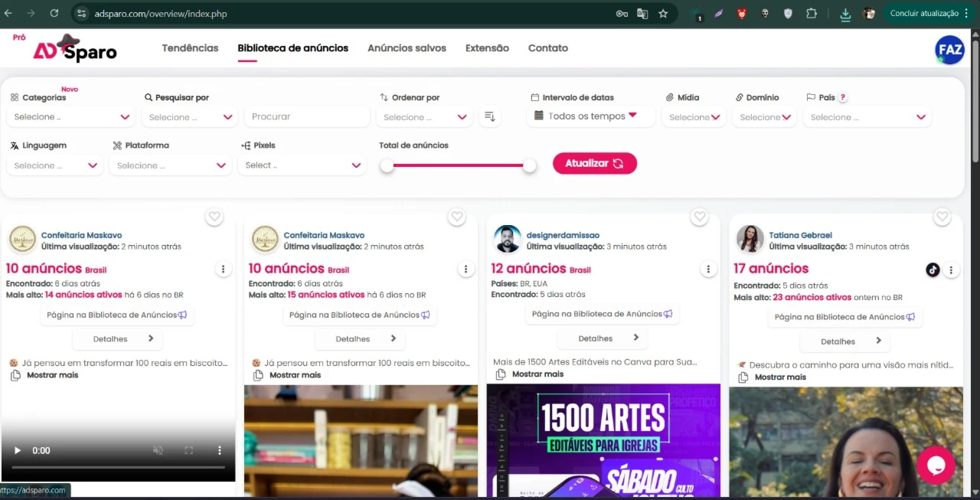Click the TikTok icon on Tatiana Gebrael card
The image size is (980, 500).
933,270
